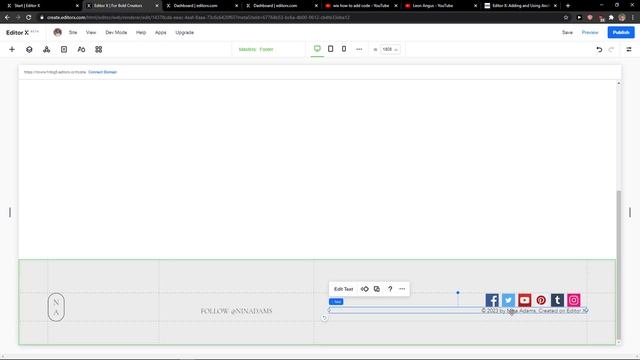This screenshot has height=360, width=640.
Task: Click the account avatar in top bar
Action: pyautogui.click(x=58, y=32)
